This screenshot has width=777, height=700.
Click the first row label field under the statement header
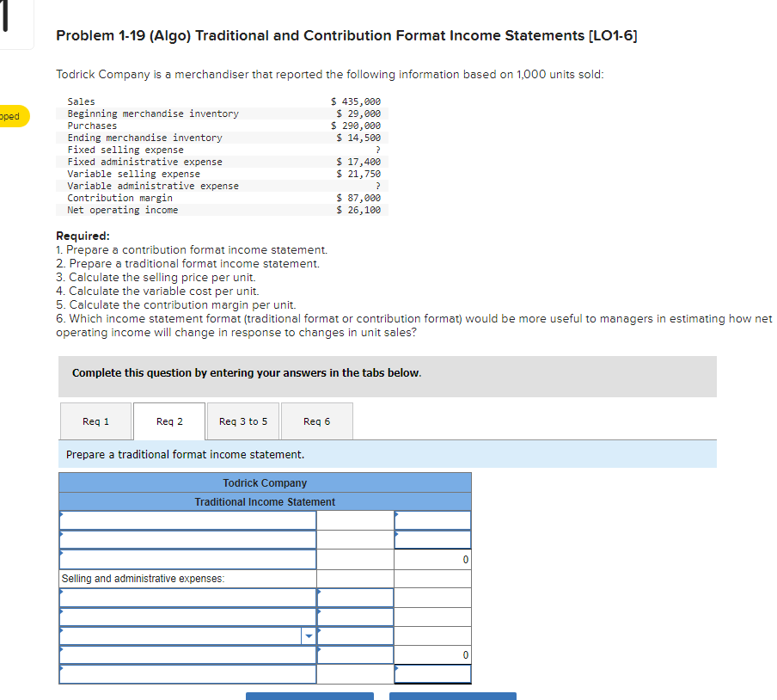click(188, 520)
